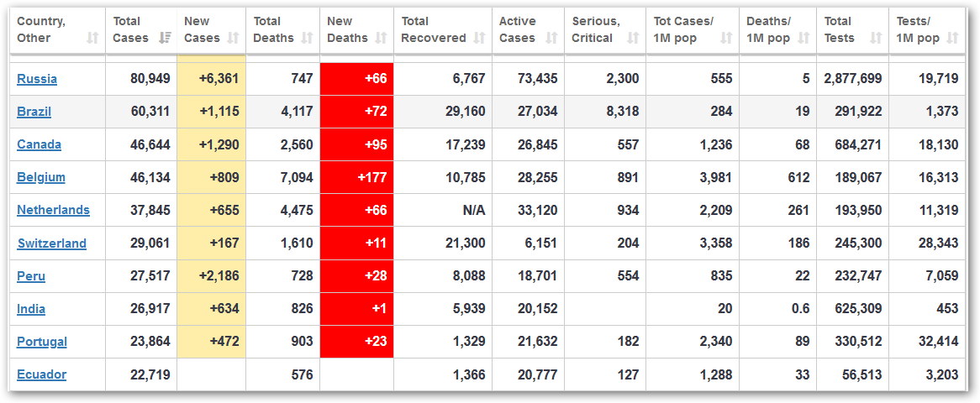Open the Brazil country link
This screenshot has width=980, height=403.
pos(34,112)
